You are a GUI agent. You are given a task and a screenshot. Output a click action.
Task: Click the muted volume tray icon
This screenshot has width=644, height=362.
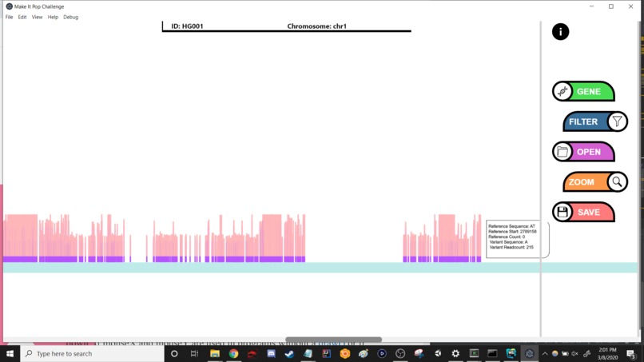[575, 353]
